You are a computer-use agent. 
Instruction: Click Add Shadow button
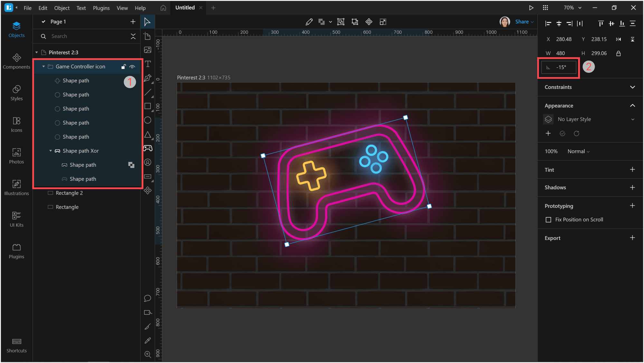pos(633,188)
